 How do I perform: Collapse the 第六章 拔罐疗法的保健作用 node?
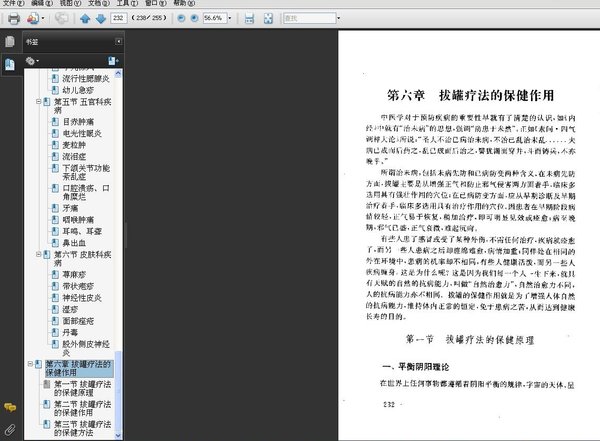30,364
